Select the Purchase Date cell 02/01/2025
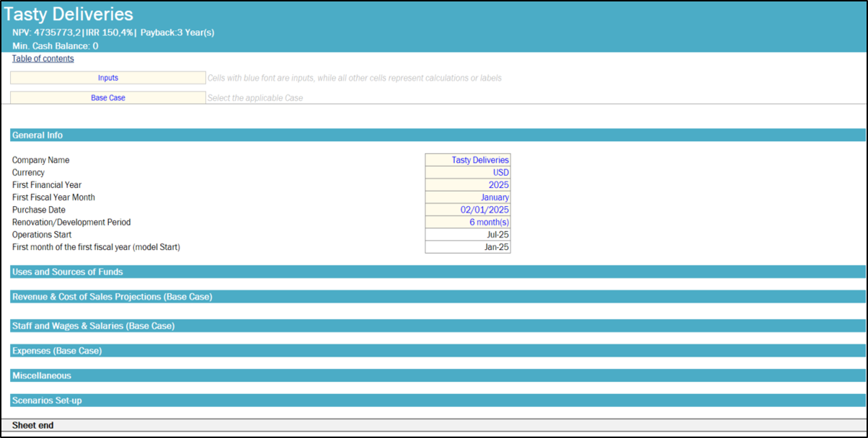 pos(468,210)
